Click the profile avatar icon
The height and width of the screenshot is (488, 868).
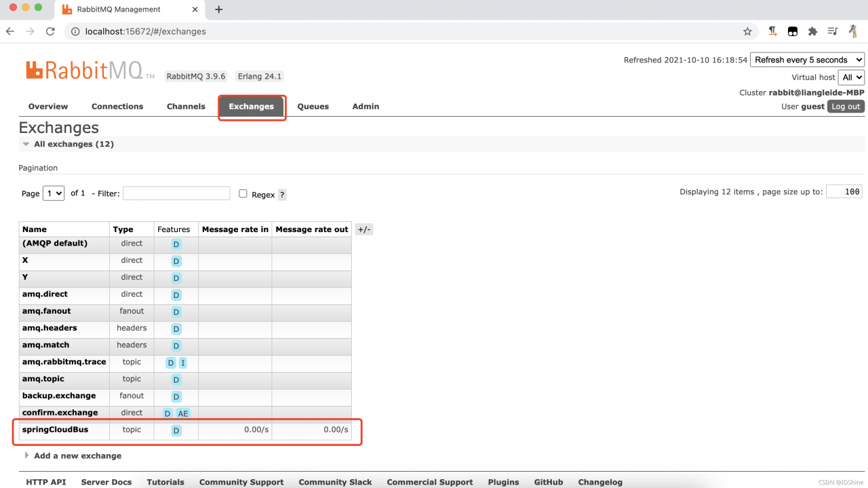tap(852, 31)
